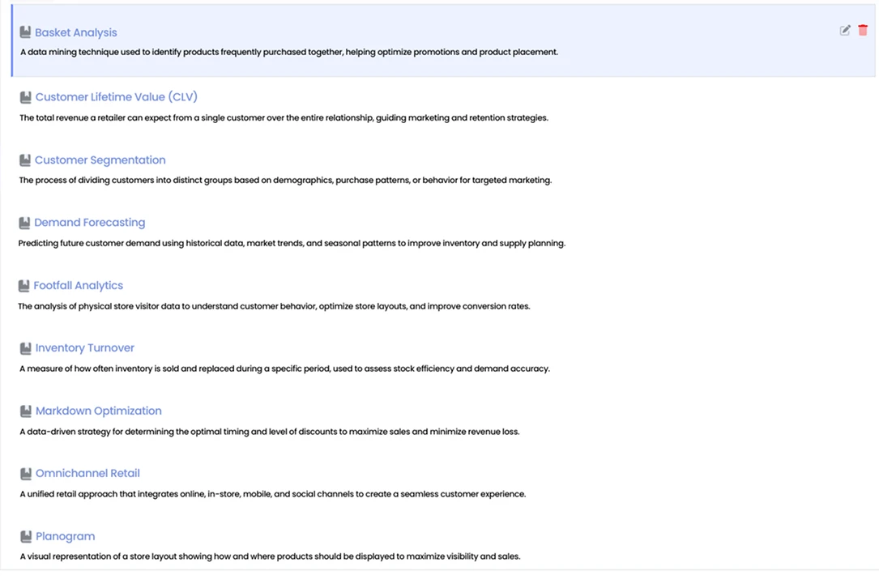This screenshot has height=588, width=879.
Task: Click the Planogram term title
Action: (x=65, y=537)
